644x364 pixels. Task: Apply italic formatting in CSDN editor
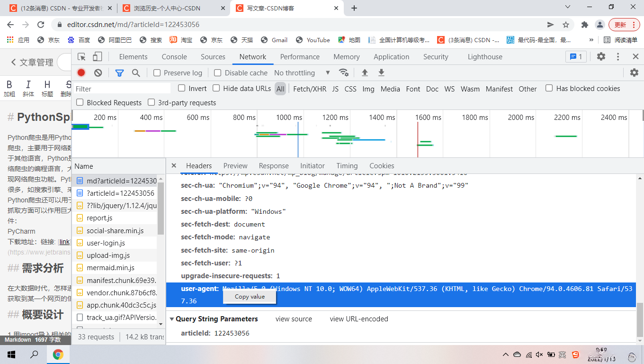pos(28,88)
